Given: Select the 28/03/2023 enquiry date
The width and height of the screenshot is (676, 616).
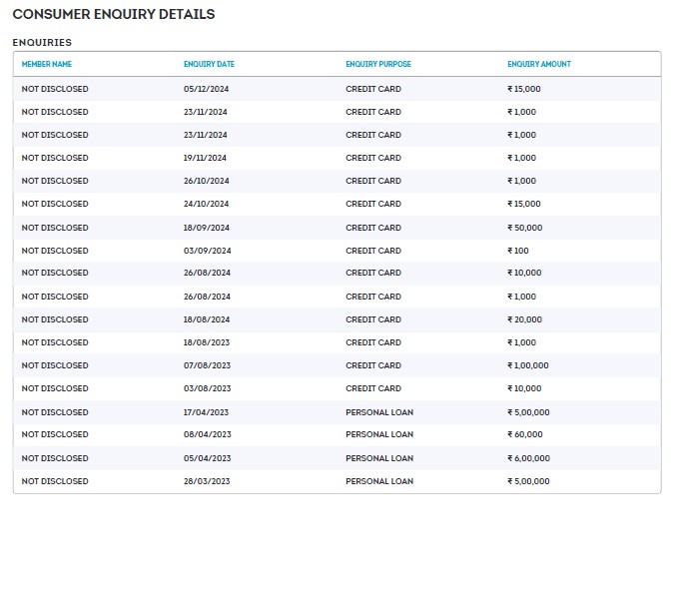Looking at the screenshot, I should pyautogui.click(x=207, y=481).
